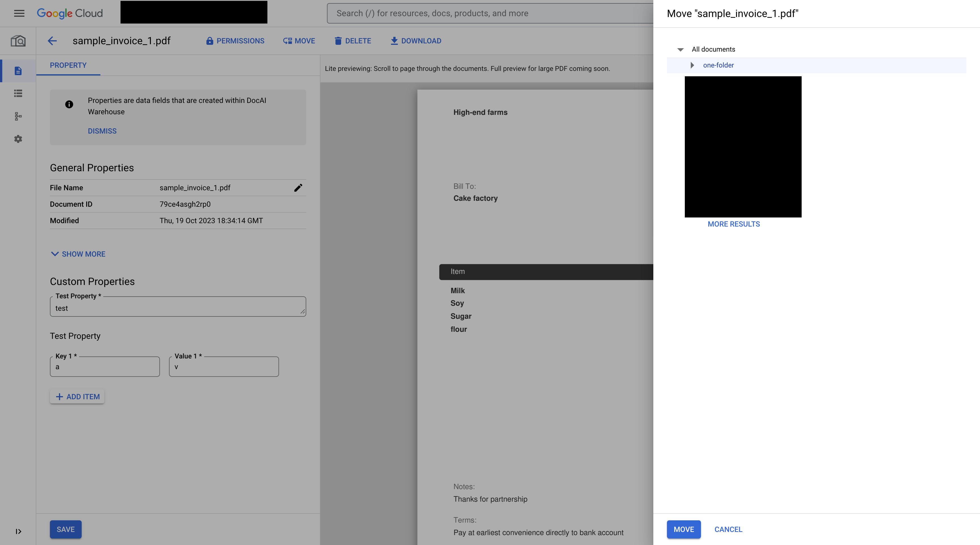This screenshot has height=545, width=980.
Task: Click the Key 1 input field
Action: [105, 367]
